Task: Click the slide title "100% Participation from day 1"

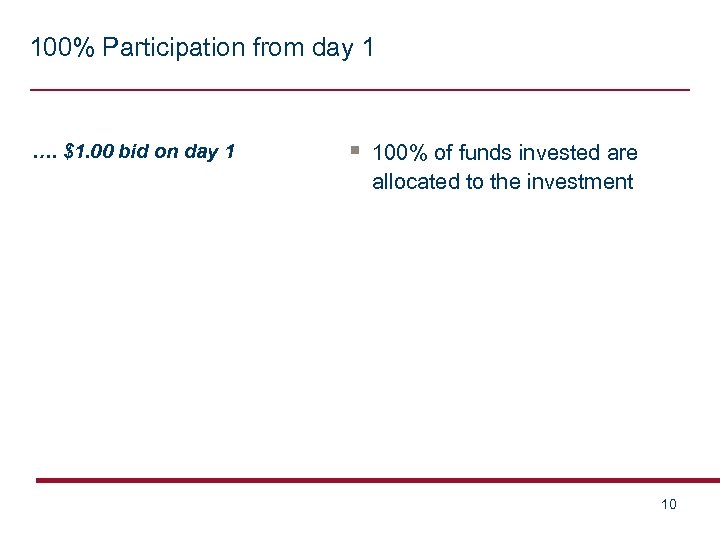Action: point(202,47)
